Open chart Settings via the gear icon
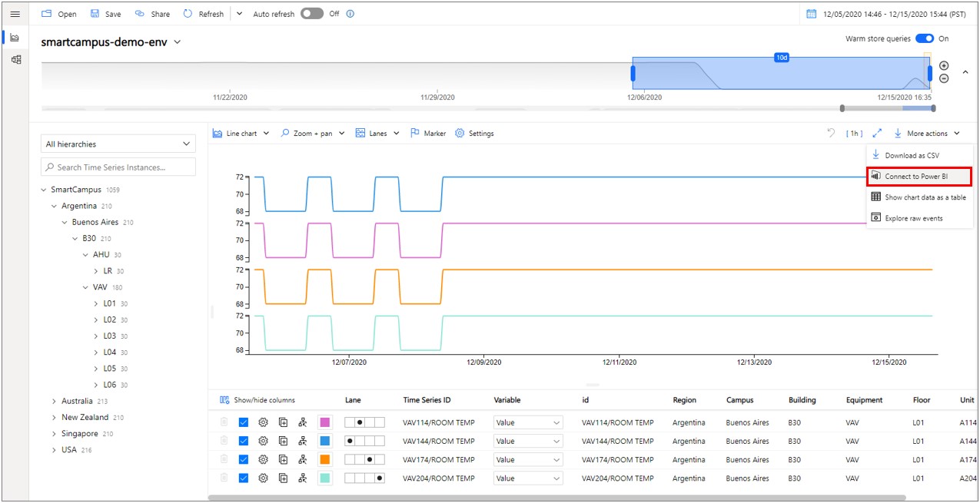 click(x=474, y=133)
